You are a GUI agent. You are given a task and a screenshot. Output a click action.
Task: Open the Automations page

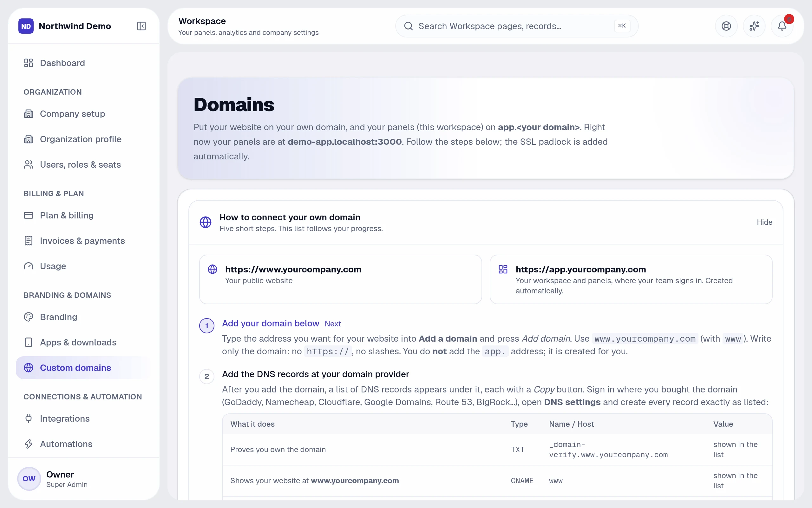pyautogui.click(x=83, y=444)
